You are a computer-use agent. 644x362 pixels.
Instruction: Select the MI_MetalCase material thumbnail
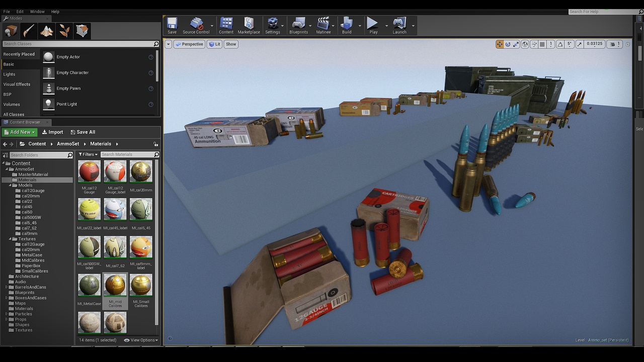(89, 286)
